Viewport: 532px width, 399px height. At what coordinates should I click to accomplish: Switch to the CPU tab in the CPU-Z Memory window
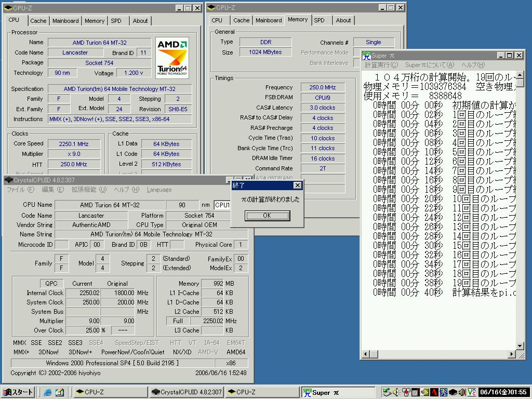(217, 20)
